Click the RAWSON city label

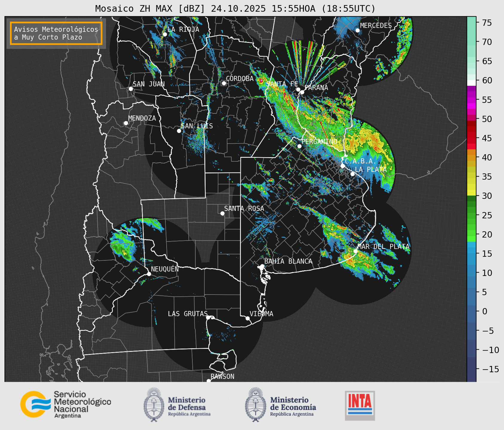coord(222,377)
